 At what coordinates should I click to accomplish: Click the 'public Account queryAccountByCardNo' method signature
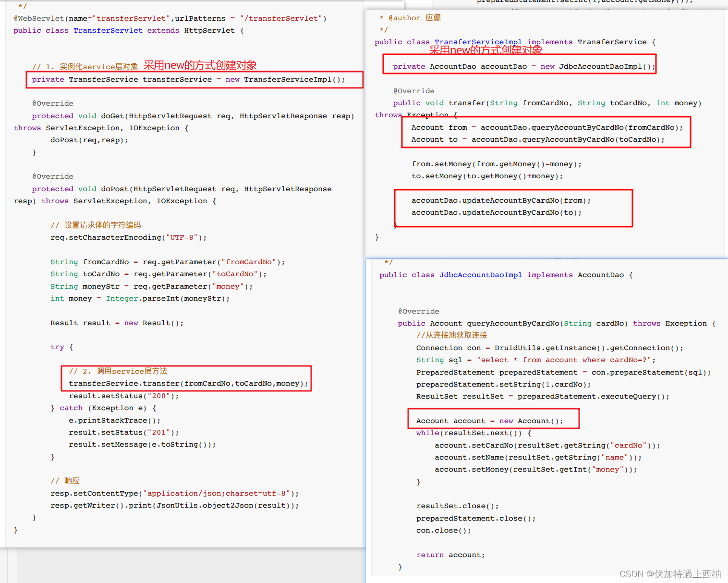[557, 323]
